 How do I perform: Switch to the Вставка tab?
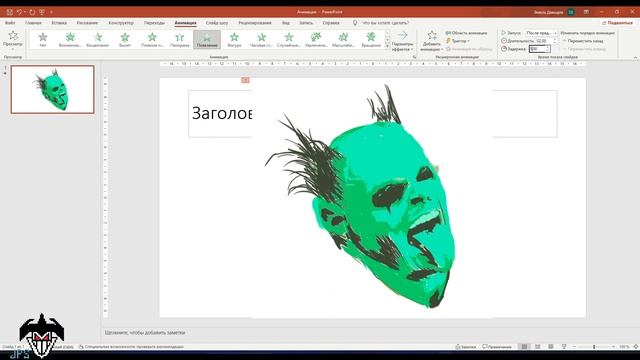59,23
